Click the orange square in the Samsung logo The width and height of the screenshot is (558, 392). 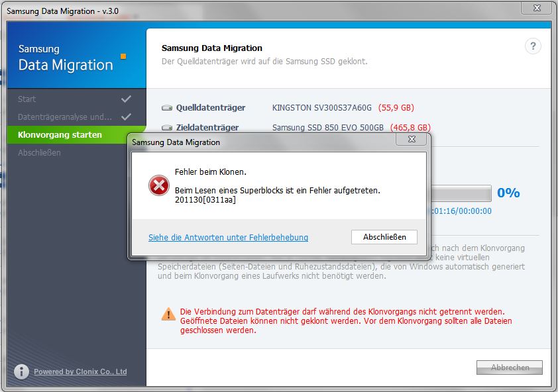coord(123,56)
